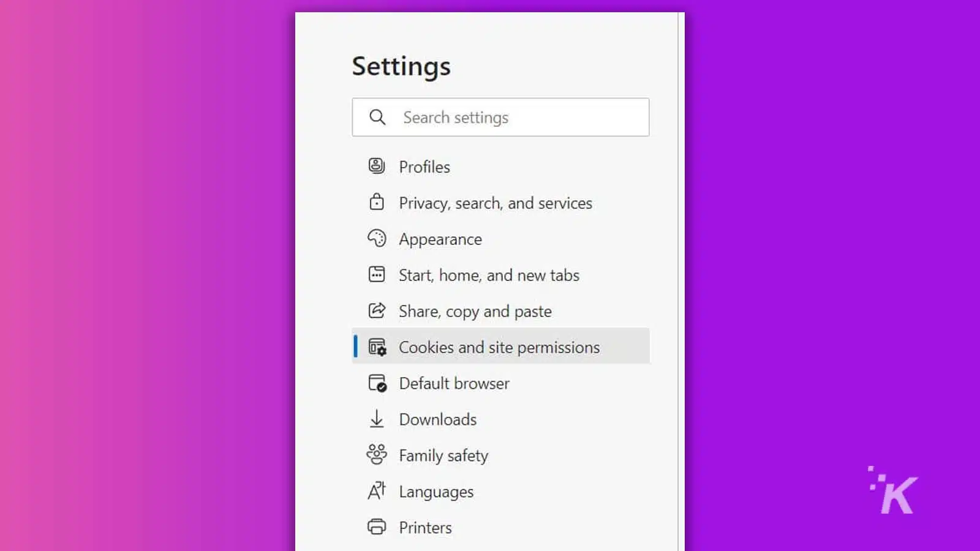Click the Start, home, and new tabs icon
This screenshot has height=551, width=980.
pos(377,274)
